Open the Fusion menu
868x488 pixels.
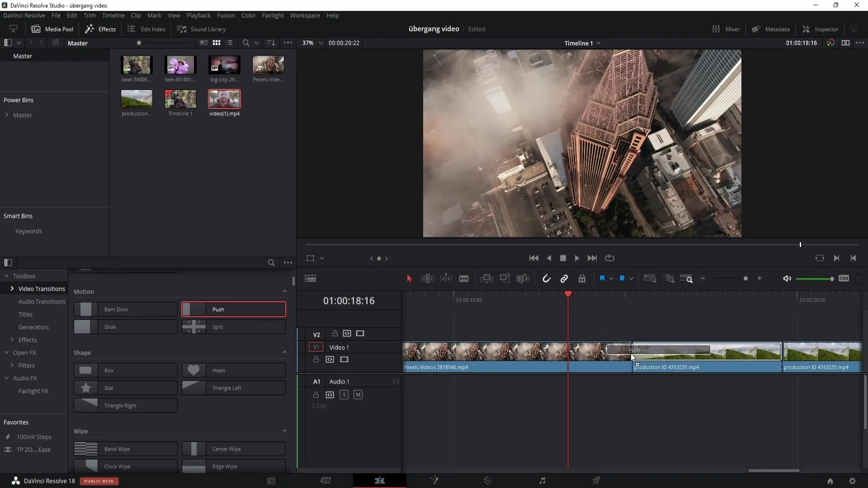coord(225,15)
